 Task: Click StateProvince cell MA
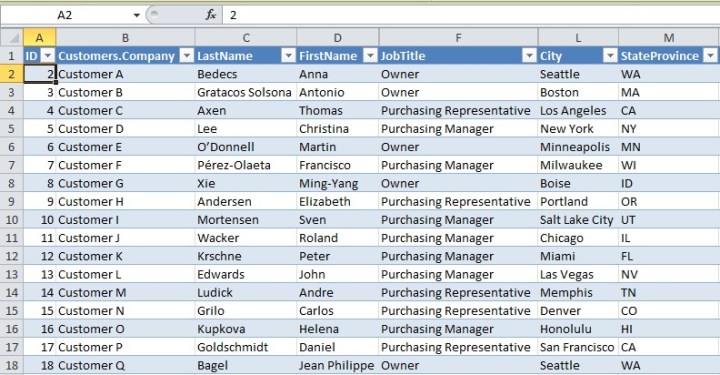point(669,92)
